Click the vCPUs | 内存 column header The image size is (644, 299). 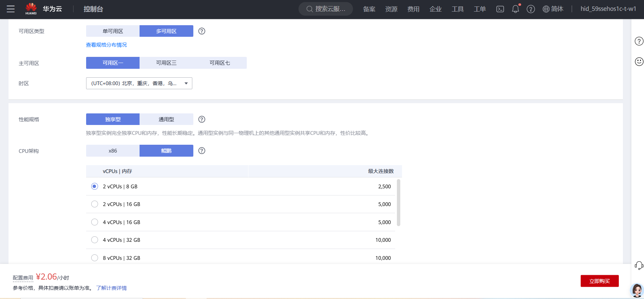click(x=117, y=171)
